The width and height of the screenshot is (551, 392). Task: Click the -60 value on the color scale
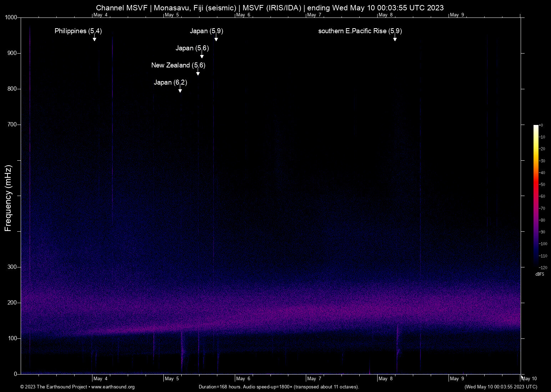pyautogui.click(x=542, y=196)
